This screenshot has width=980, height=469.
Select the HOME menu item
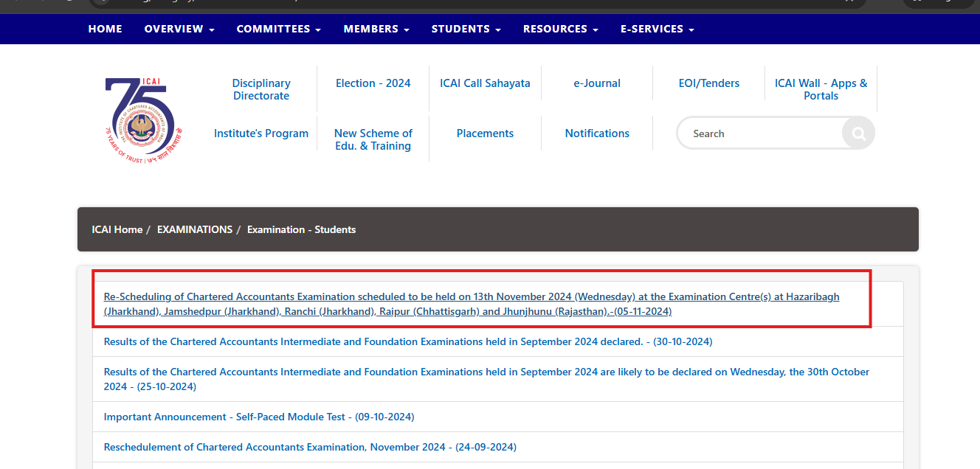click(105, 29)
